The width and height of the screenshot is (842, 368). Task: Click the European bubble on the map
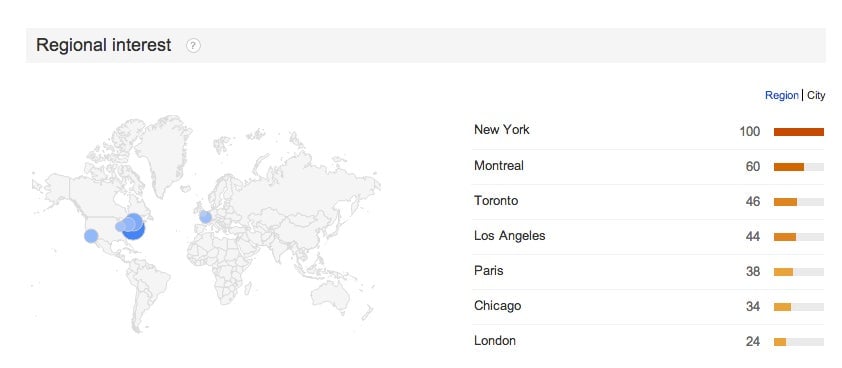[x=205, y=217]
